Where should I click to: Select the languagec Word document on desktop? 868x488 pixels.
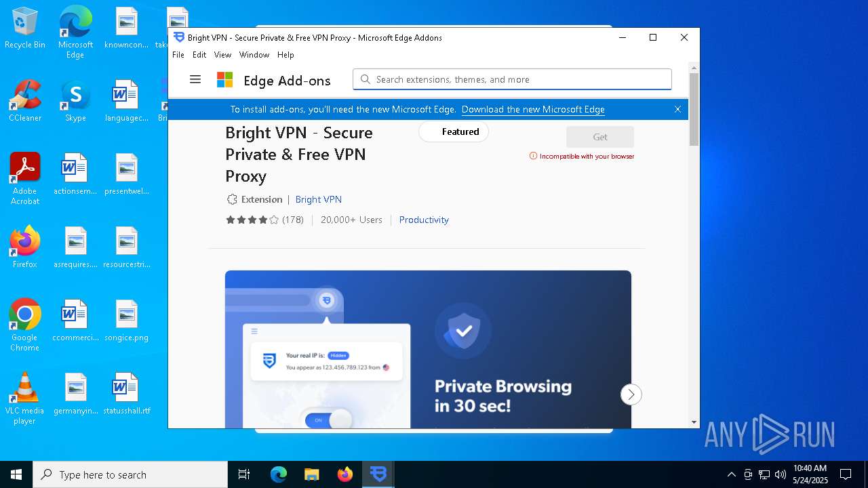[x=127, y=102]
